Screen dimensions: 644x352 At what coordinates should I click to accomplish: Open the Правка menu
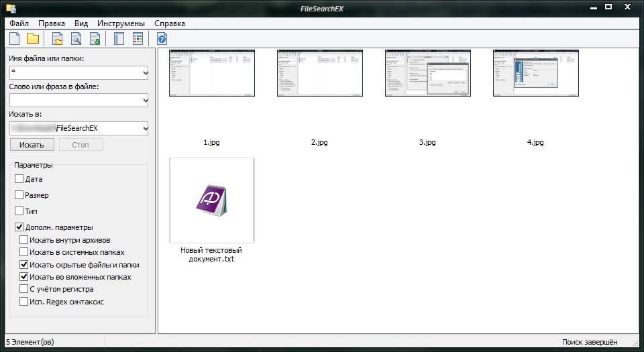pyautogui.click(x=52, y=23)
